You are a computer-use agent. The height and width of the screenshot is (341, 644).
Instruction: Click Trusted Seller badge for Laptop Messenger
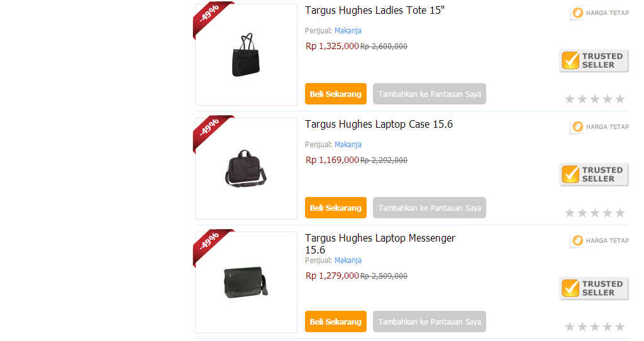[594, 288]
